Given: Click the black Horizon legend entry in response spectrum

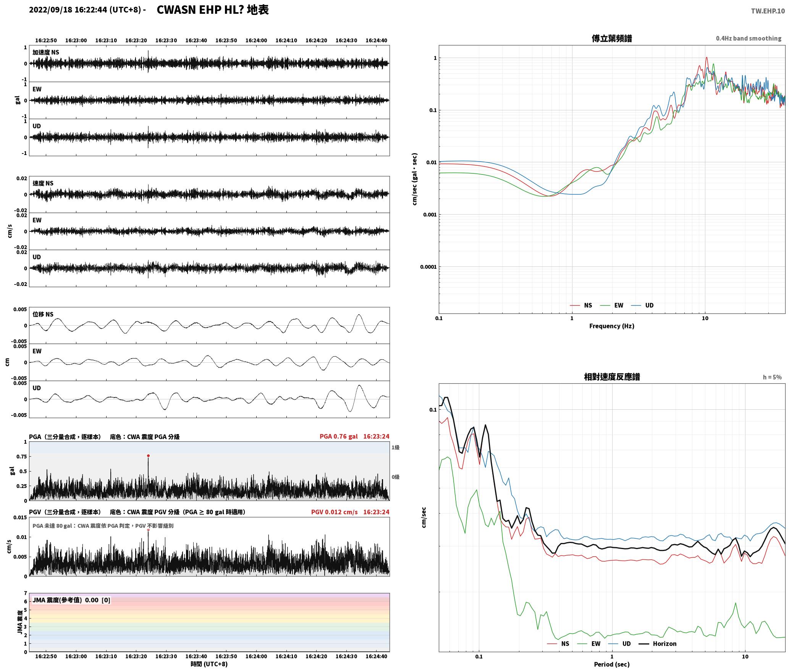Looking at the screenshot, I should pos(658,643).
